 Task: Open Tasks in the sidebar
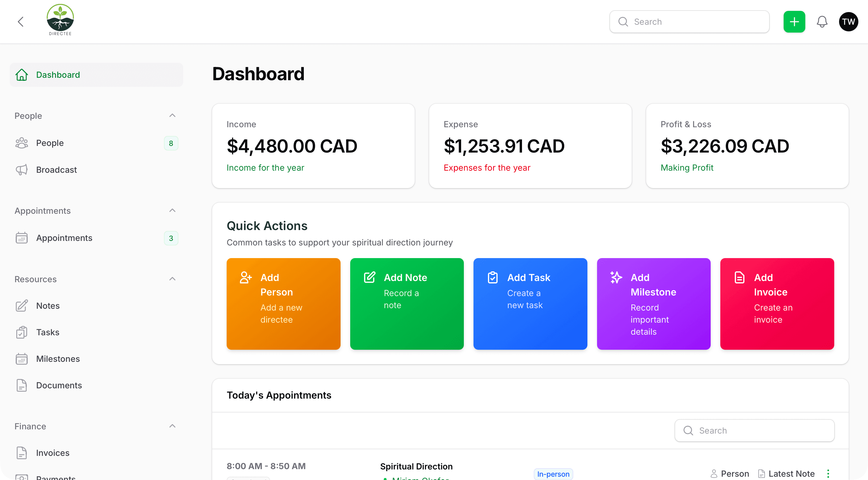point(96,332)
